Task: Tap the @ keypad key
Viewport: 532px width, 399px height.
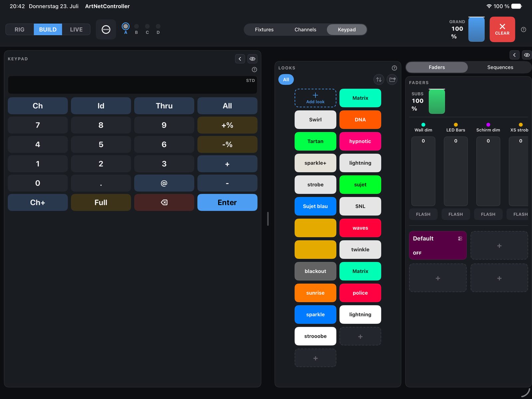Action: 164,183
